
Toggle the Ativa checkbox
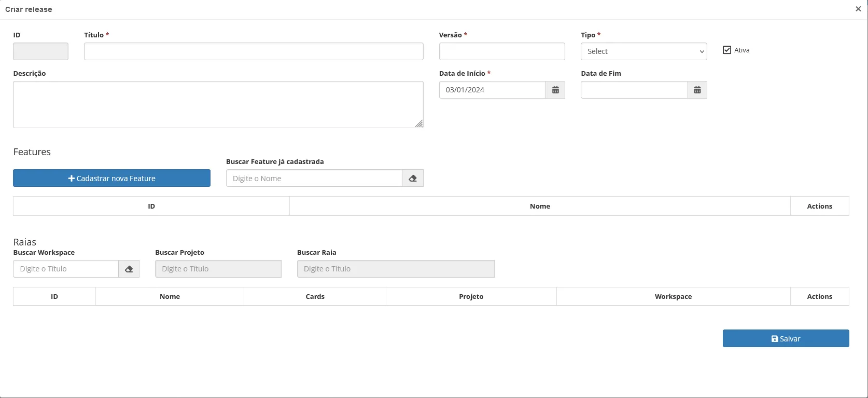[727, 50]
